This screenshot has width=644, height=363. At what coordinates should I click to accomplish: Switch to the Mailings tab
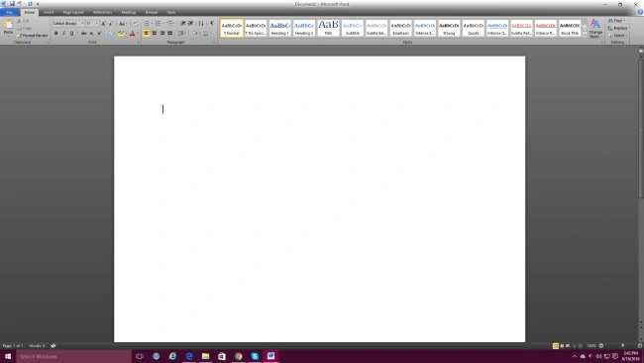pyautogui.click(x=129, y=12)
